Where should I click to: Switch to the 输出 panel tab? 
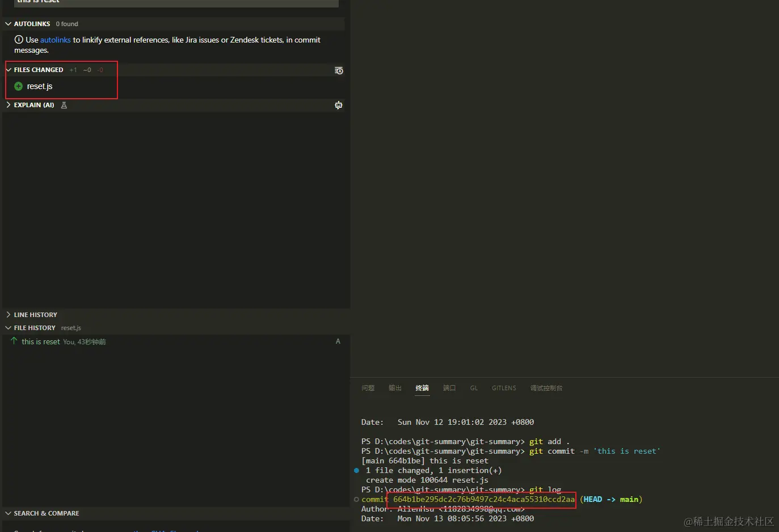[395, 388]
